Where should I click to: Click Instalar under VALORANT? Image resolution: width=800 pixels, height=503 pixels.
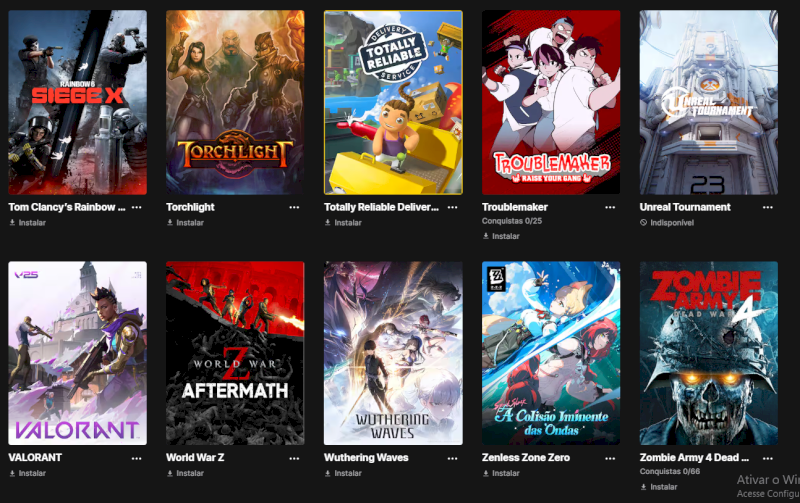tap(28, 473)
